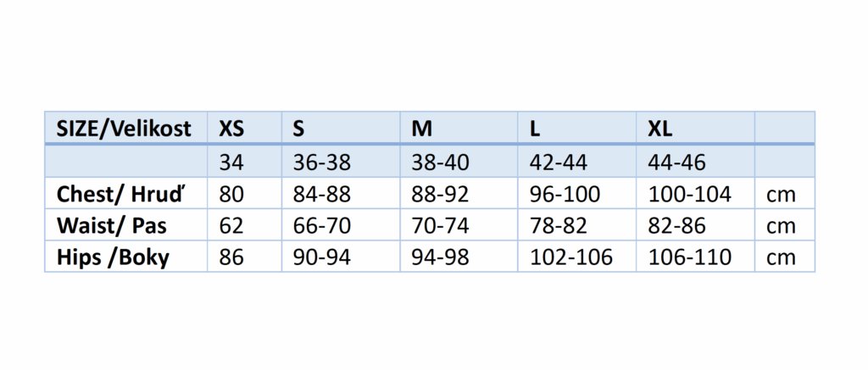Select the 102-106 hips cell
868x370 pixels.
[x=570, y=257]
